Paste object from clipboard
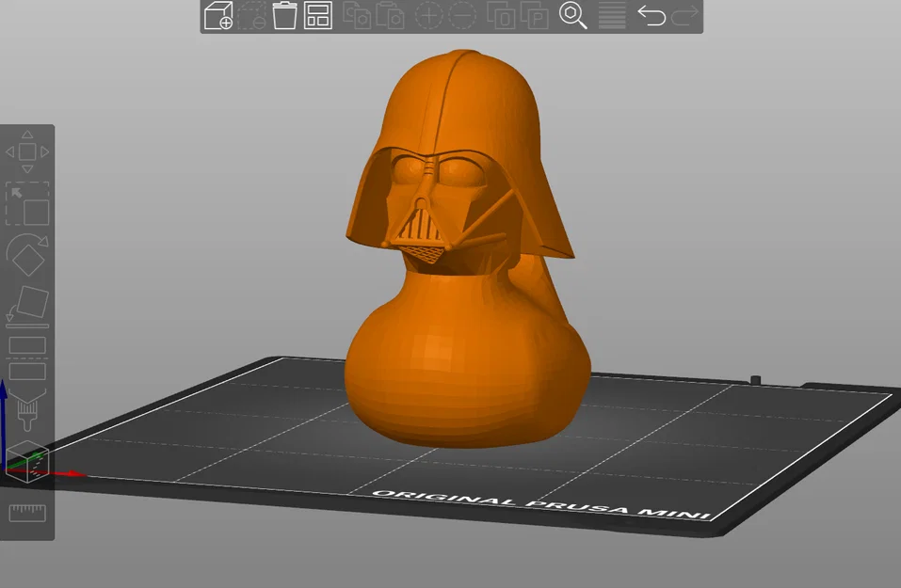This screenshot has height=588, width=901. 391,16
